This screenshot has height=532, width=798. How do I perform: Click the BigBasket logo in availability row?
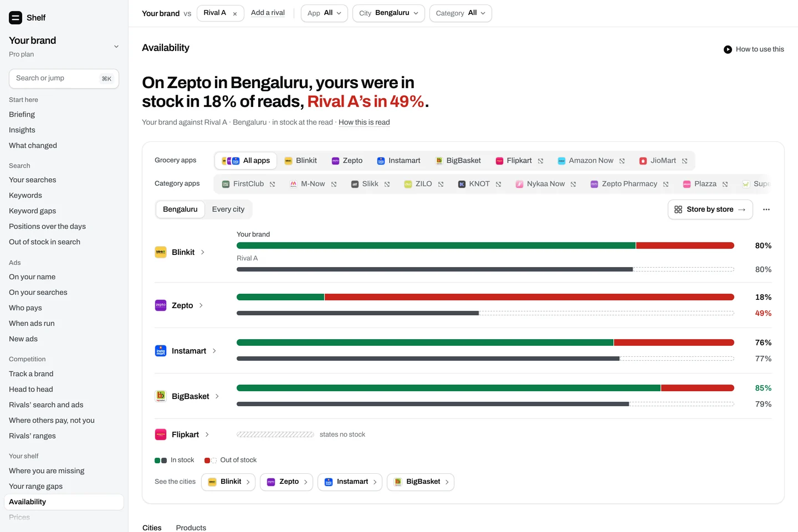tap(161, 396)
